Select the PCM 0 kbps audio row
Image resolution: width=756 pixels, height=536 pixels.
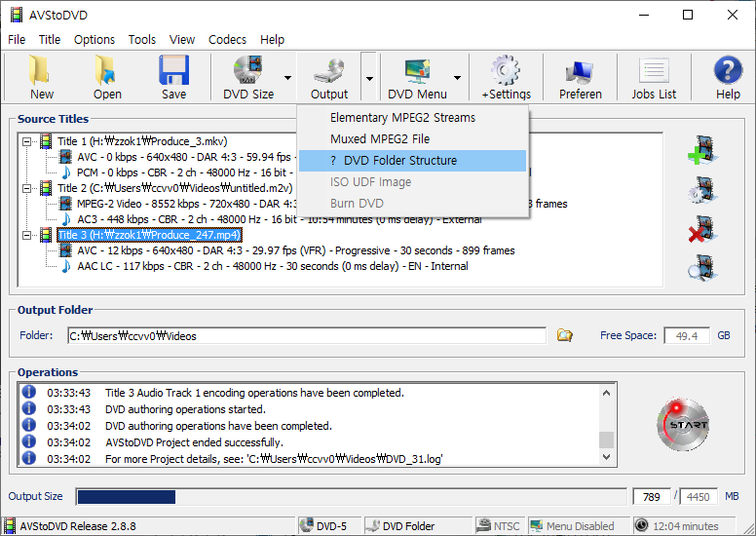tap(186, 172)
